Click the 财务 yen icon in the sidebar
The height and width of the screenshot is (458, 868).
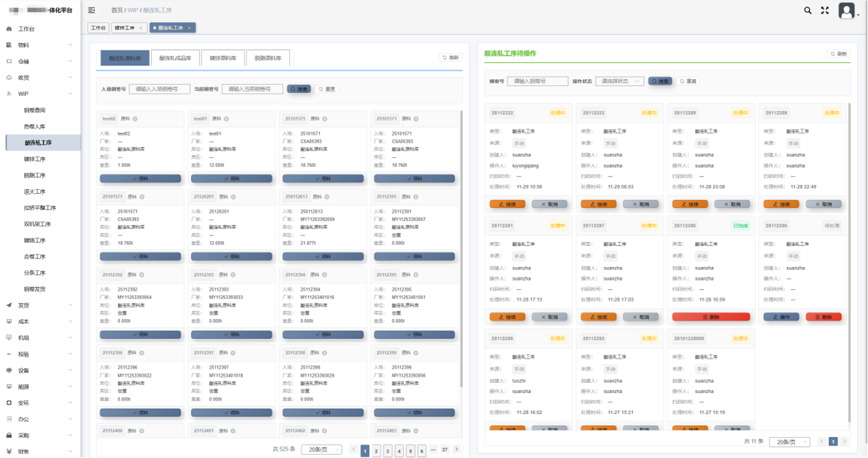[9, 451]
